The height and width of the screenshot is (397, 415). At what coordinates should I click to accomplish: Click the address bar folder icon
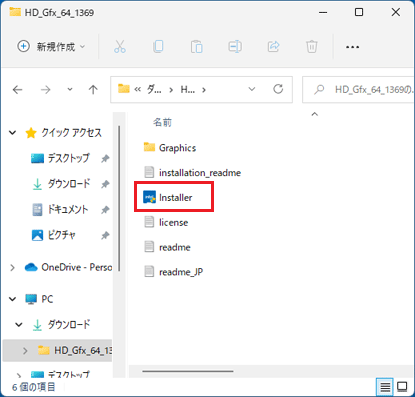[x=124, y=89]
